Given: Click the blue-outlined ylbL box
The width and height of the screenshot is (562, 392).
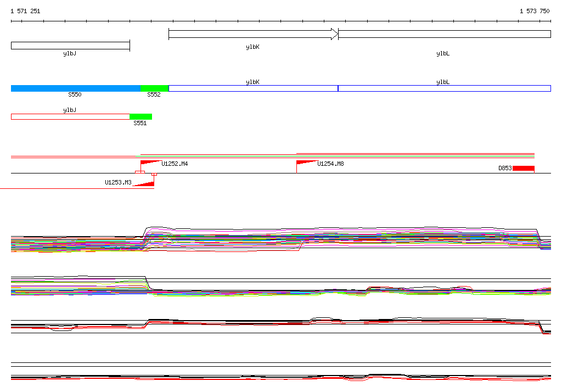Looking at the screenshot, I should point(445,88).
